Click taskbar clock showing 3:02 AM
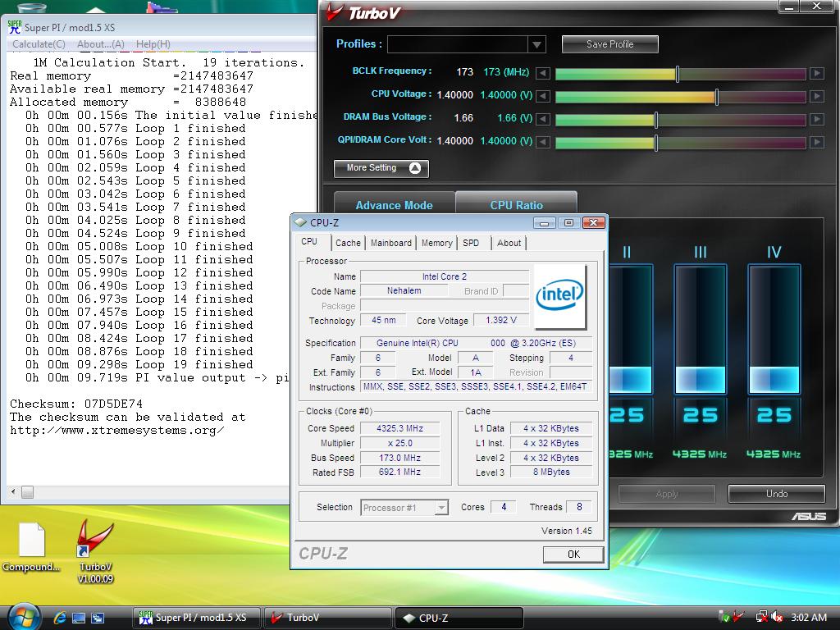 808,617
